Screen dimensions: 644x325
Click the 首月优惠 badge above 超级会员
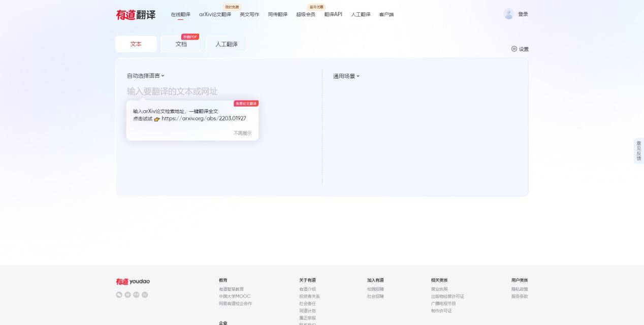tap(316, 7)
